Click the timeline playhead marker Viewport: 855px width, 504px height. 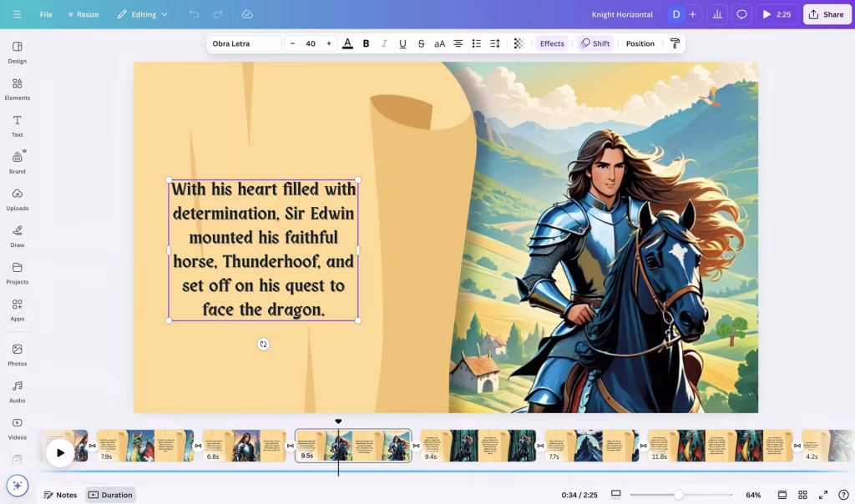coord(338,421)
